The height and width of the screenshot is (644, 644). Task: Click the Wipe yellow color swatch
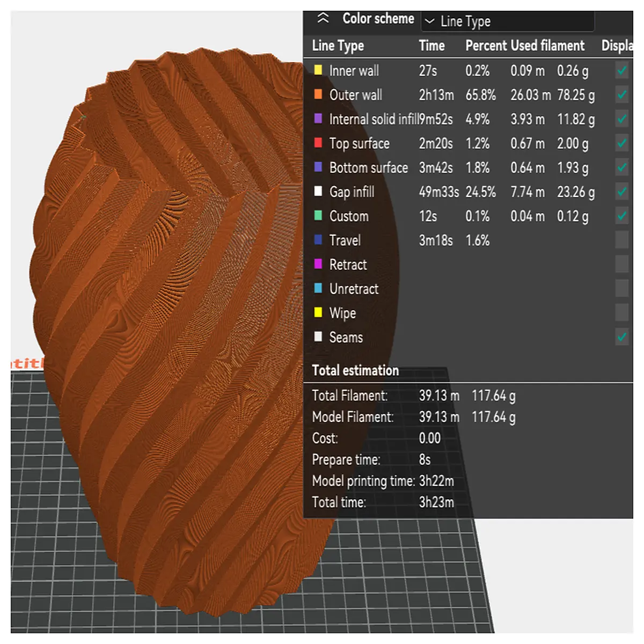tap(318, 312)
